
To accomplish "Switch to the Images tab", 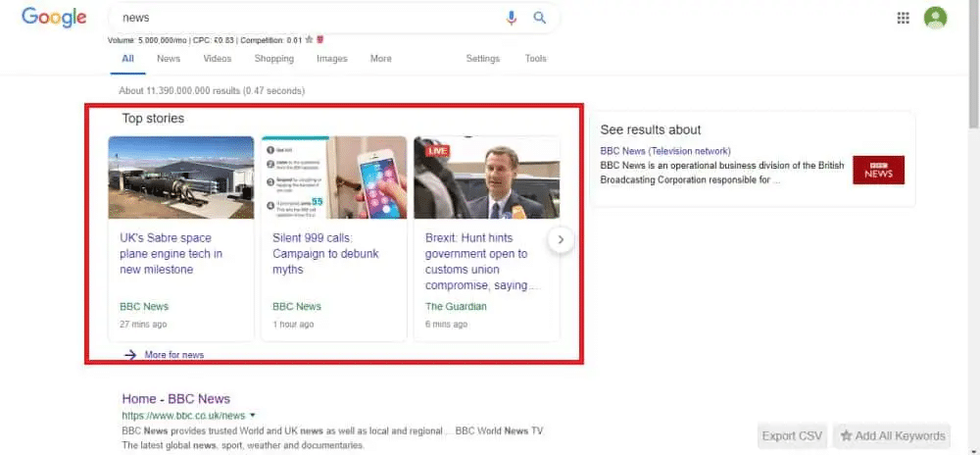I will pyautogui.click(x=332, y=58).
